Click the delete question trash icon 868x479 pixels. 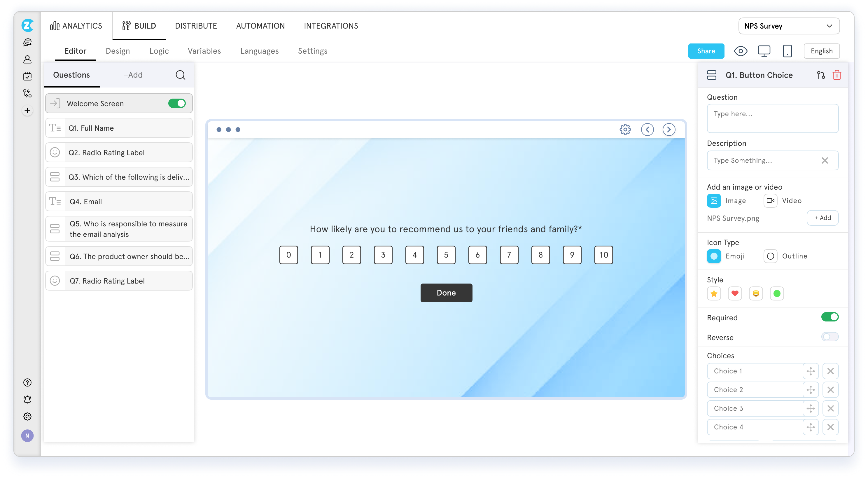837,75
